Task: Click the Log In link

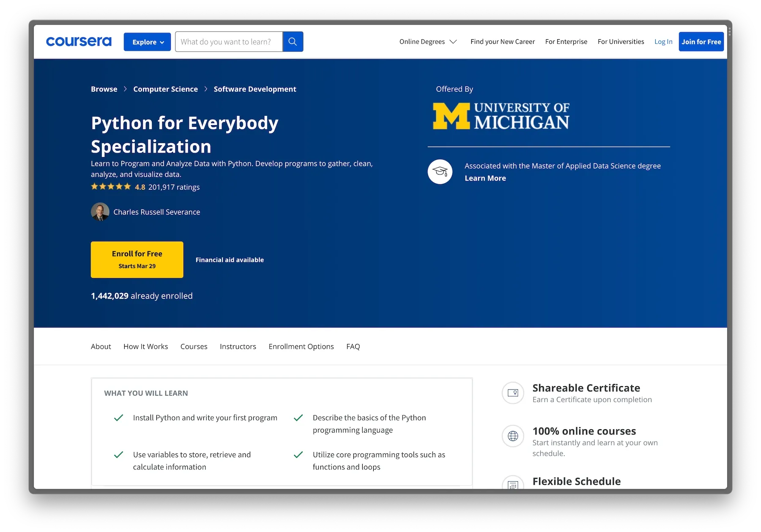Action: pos(663,41)
